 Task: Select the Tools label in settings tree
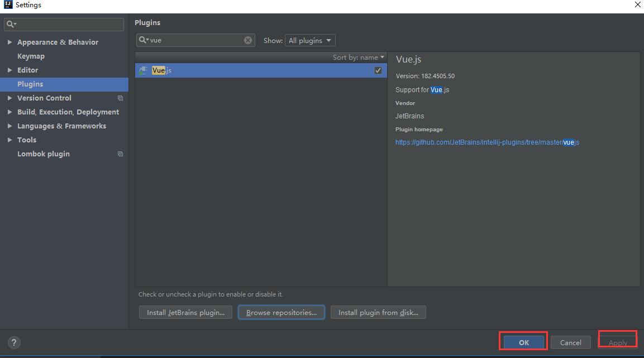(27, 140)
